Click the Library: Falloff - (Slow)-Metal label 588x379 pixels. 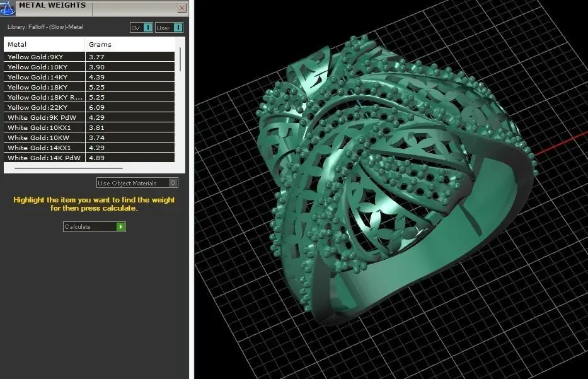(45, 27)
